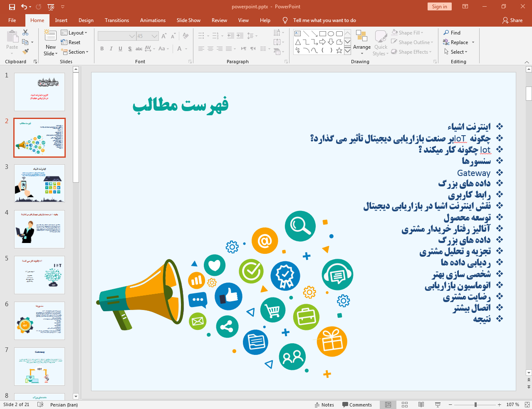Expand the Section dropdown
532x409 pixels.
[x=75, y=52]
